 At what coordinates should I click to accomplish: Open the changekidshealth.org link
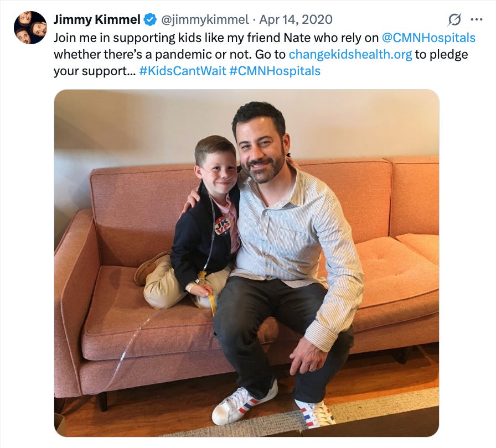click(350, 54)
